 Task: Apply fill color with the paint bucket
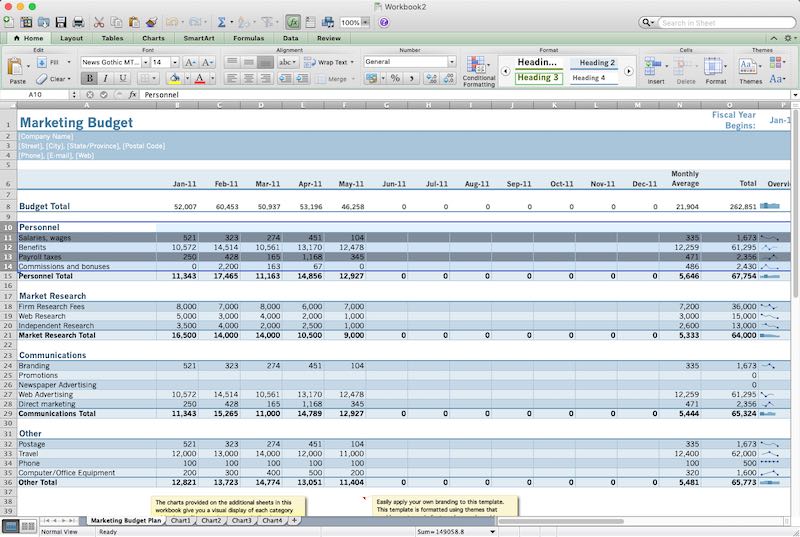(x=174, y=79)
